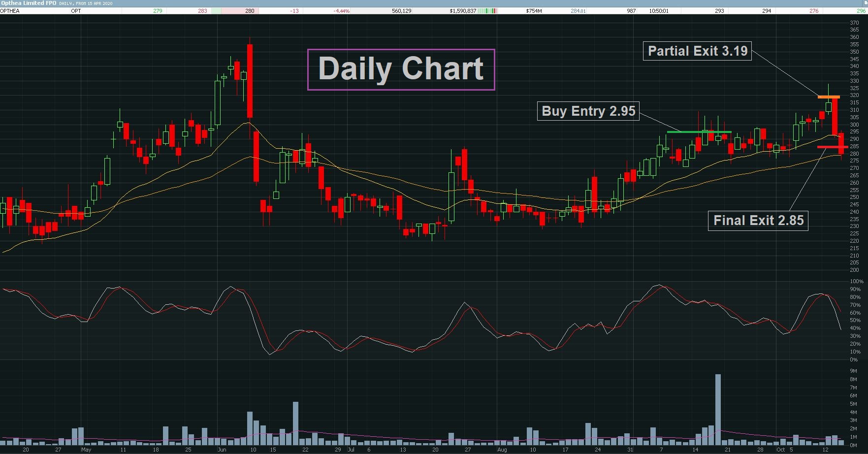The image size is (868, 454).
Task: Click the offer price 283
Action: [202, 11]
